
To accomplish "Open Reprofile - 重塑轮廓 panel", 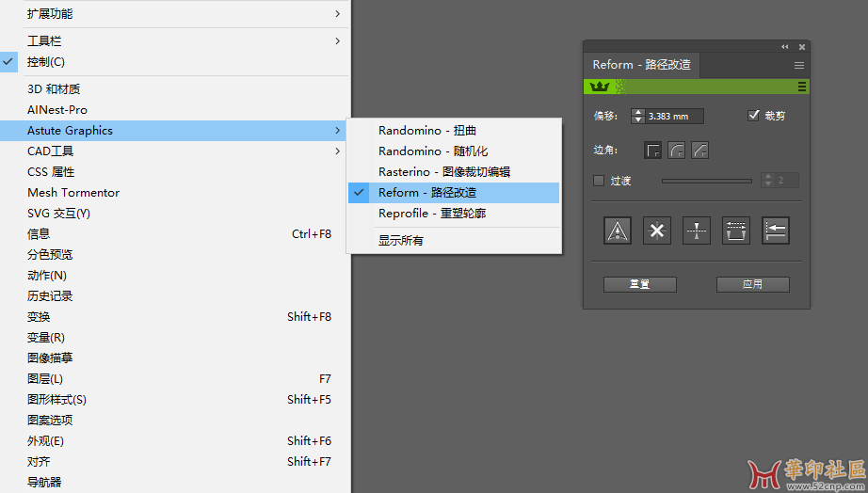I will click(454, 214).
